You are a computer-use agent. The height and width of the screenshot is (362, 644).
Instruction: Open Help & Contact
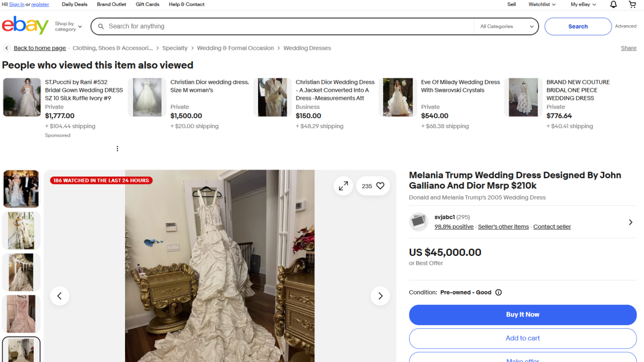pyautogui.click(x=186, y=4)
